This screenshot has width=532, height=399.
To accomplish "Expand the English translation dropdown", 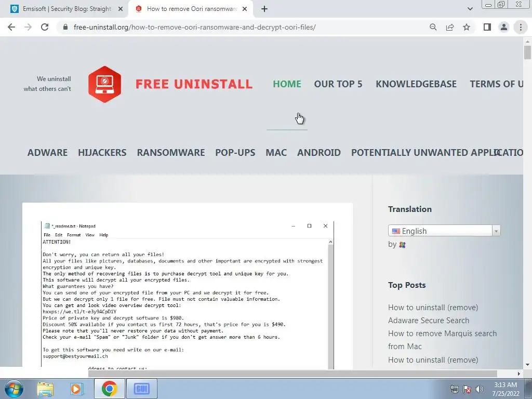I will (444, 231).
